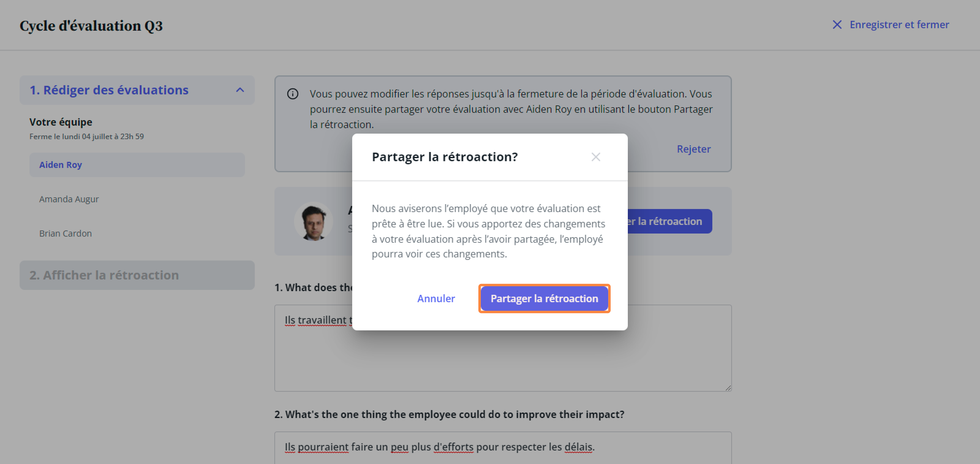Click Aiden Roy's profile photo
The width and height of the screenshot is (980, 464).
314,221
